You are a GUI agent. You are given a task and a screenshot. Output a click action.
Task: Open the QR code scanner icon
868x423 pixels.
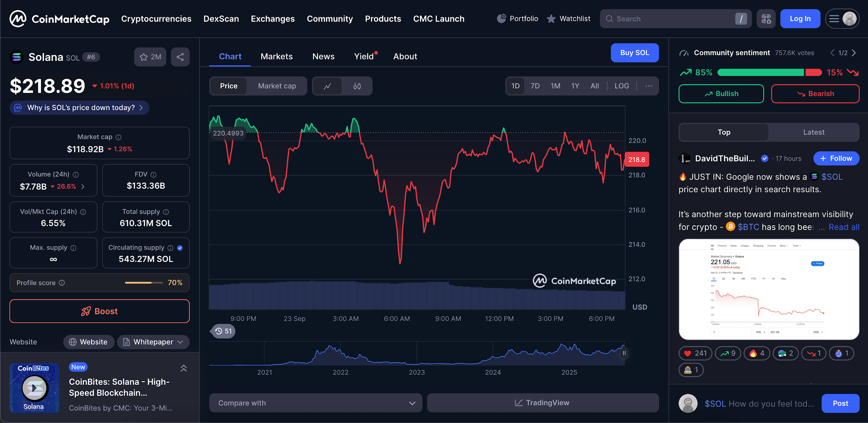[x=766, y=19]
